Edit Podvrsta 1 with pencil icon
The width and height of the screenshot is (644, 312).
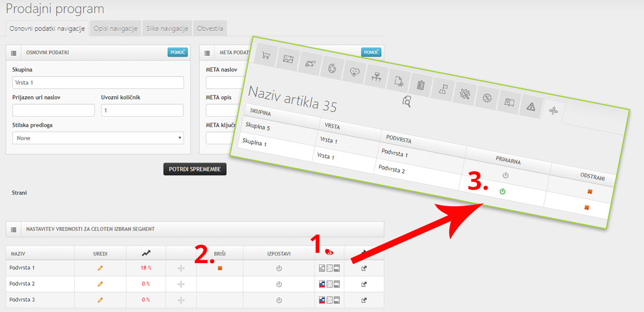(100, 268)
